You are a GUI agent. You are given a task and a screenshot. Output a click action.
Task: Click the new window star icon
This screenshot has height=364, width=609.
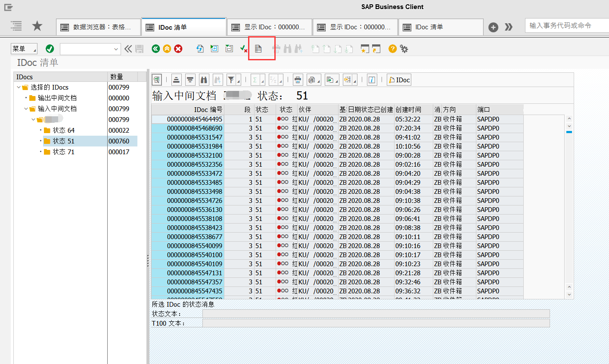(365, 49)
